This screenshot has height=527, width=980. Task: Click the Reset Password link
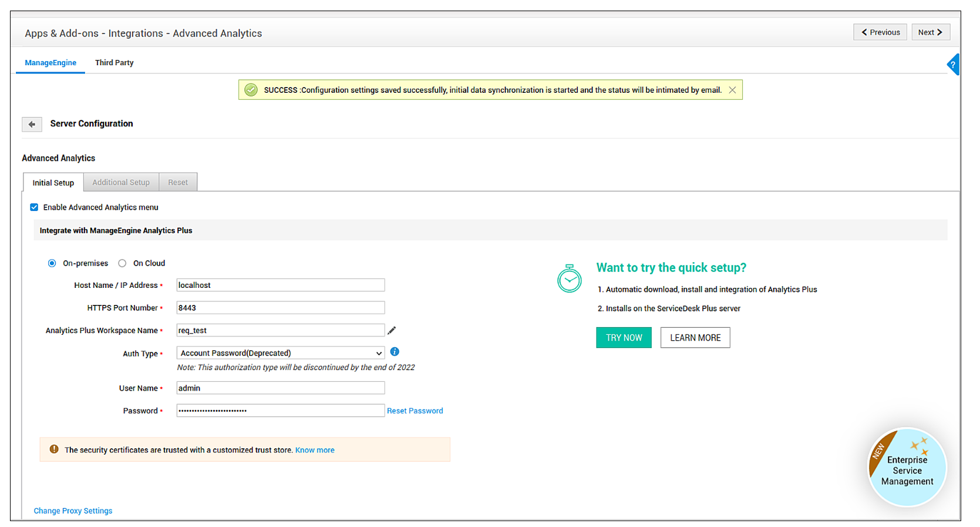pos(415,411)
